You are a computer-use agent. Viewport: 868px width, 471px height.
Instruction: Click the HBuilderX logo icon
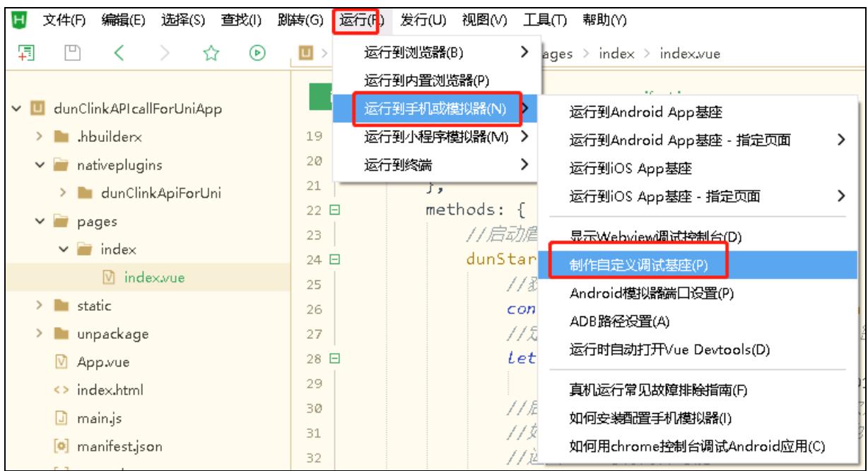13,17
